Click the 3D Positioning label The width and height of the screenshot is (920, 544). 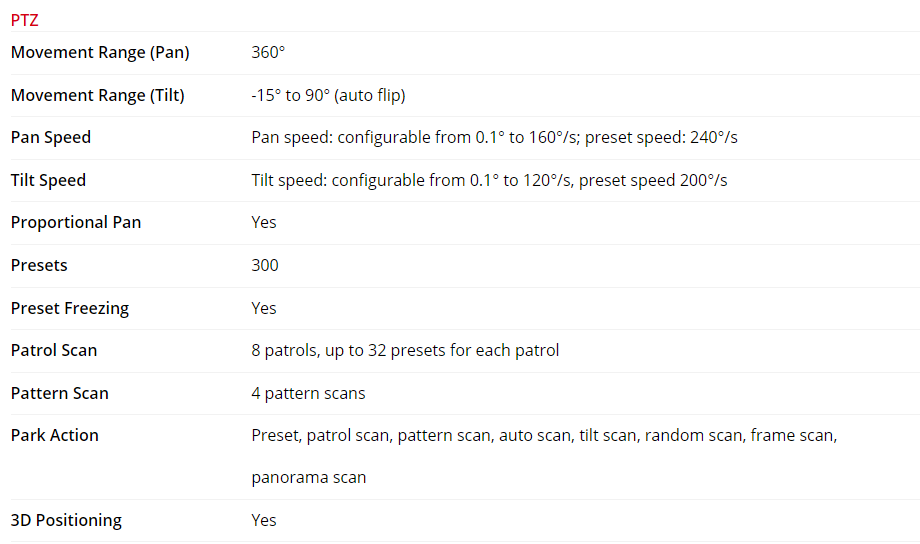point(66,521)
